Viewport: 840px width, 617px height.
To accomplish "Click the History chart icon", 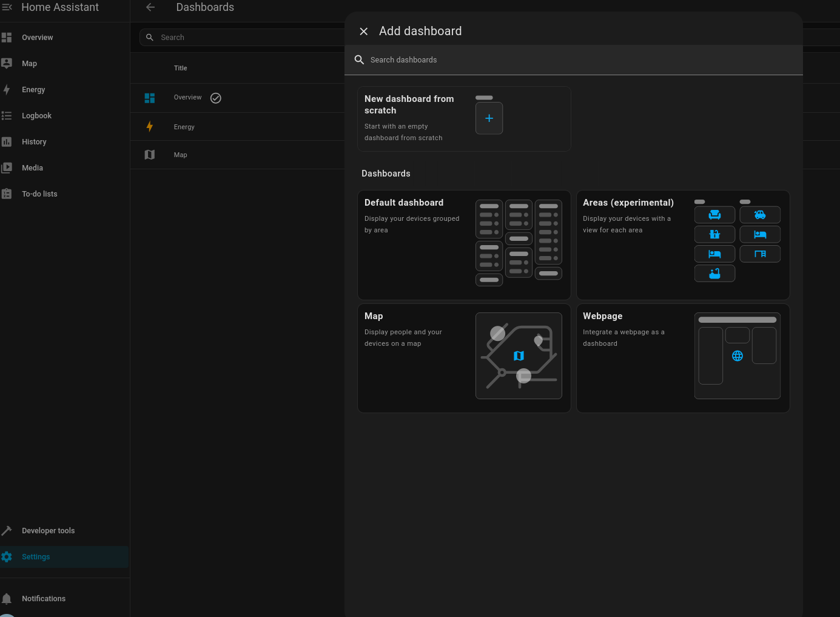I will pyautogui.click(x=7, y=142).
